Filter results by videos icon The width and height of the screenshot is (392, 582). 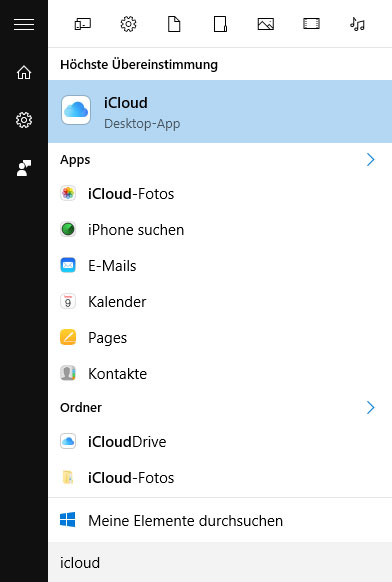click(311, 24)
